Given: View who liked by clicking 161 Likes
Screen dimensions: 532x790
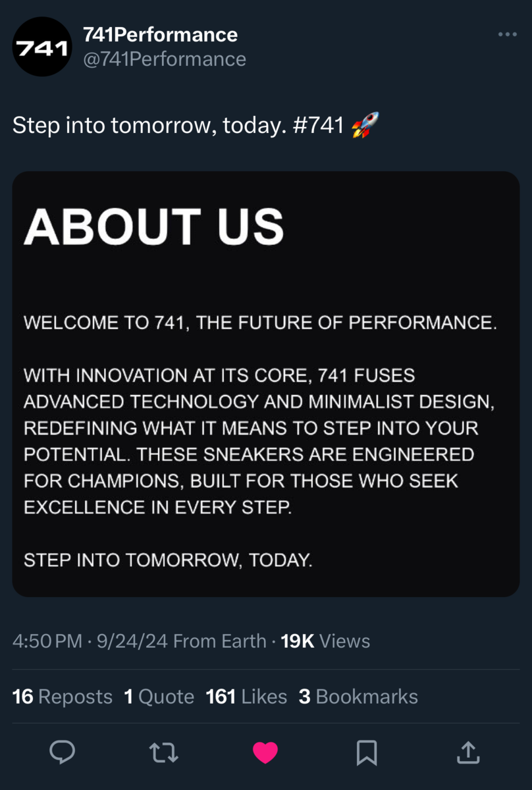Looking at the screenshot, I should pyautogui.click(x=246, y=696).
